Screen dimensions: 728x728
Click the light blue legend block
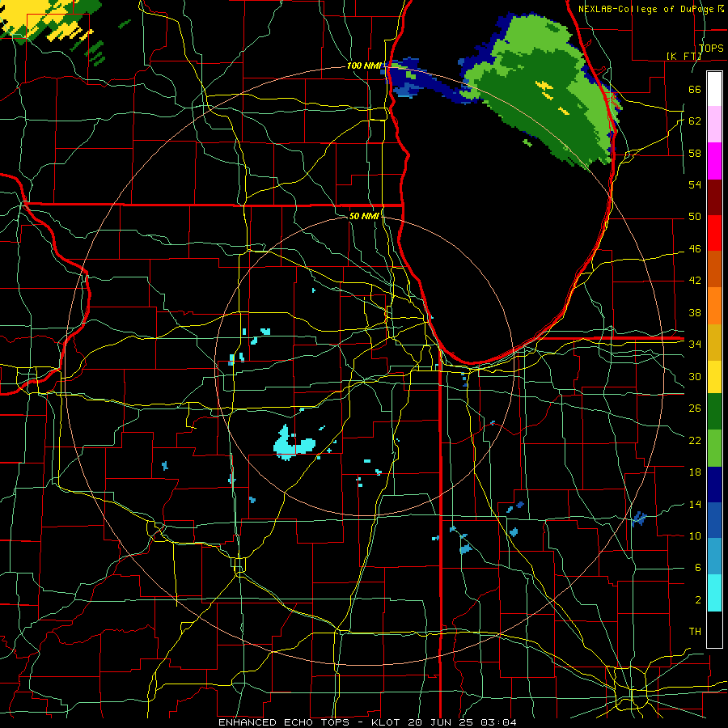click(x=714, y=557)
